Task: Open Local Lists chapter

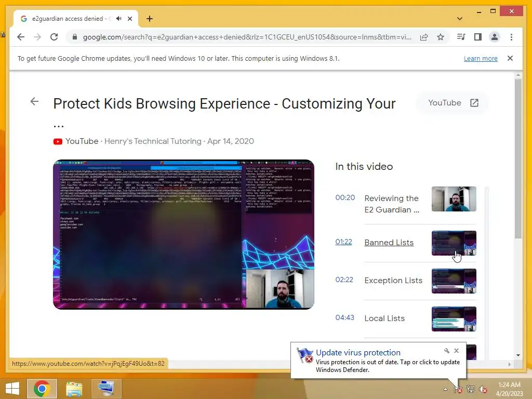Action: click(x=384, y=318)
